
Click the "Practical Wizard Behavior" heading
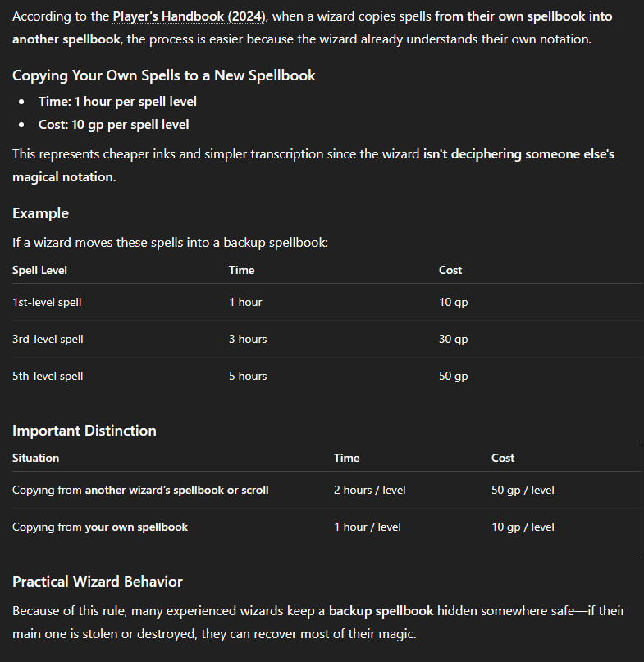[x=98, y=582]
